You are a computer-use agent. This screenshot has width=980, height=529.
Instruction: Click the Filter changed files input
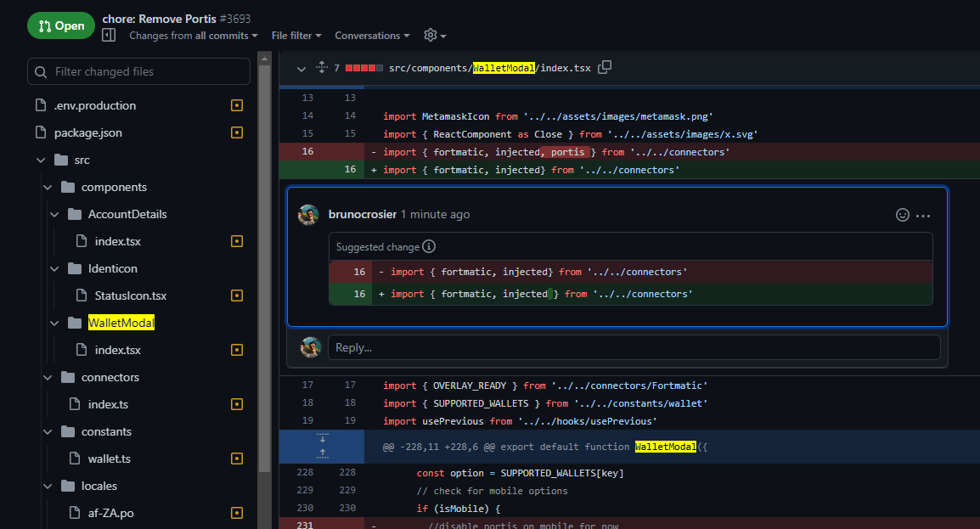point(138,71)
